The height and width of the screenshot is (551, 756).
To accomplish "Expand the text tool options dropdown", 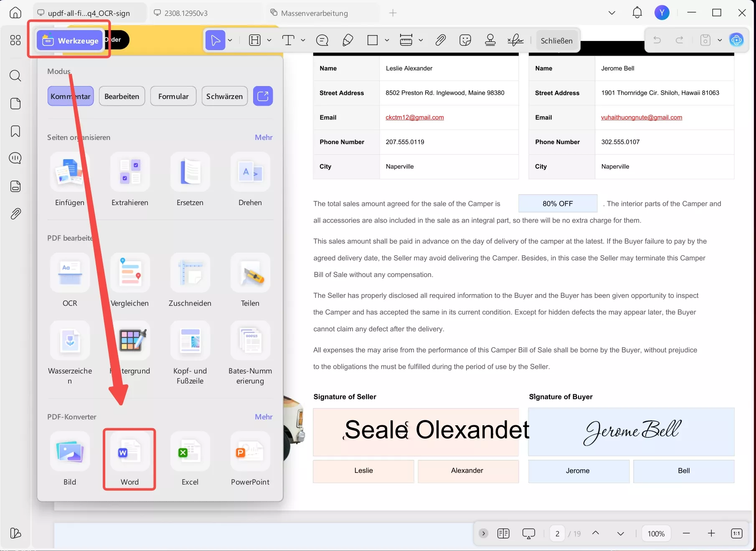I will tap(303, 40).
